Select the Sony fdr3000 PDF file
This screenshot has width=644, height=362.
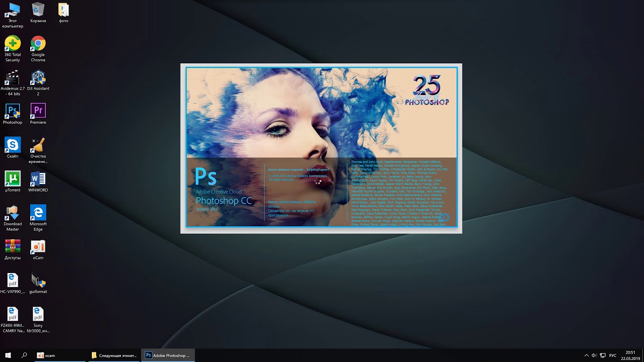[38, 320]
